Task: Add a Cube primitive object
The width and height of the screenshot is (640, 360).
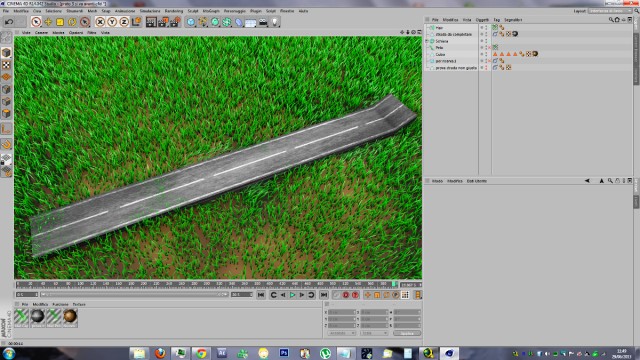Action: click(x=191, y=22)
